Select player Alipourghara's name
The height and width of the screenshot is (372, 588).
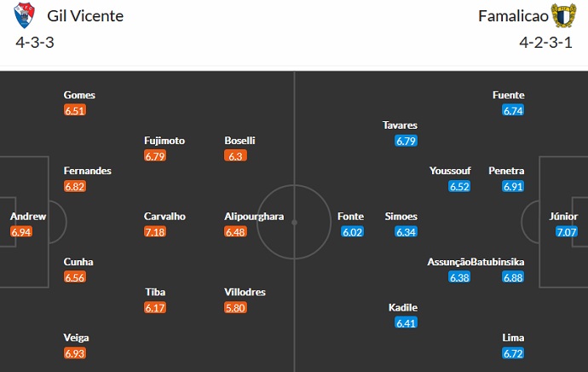click(x=254, y=217)
